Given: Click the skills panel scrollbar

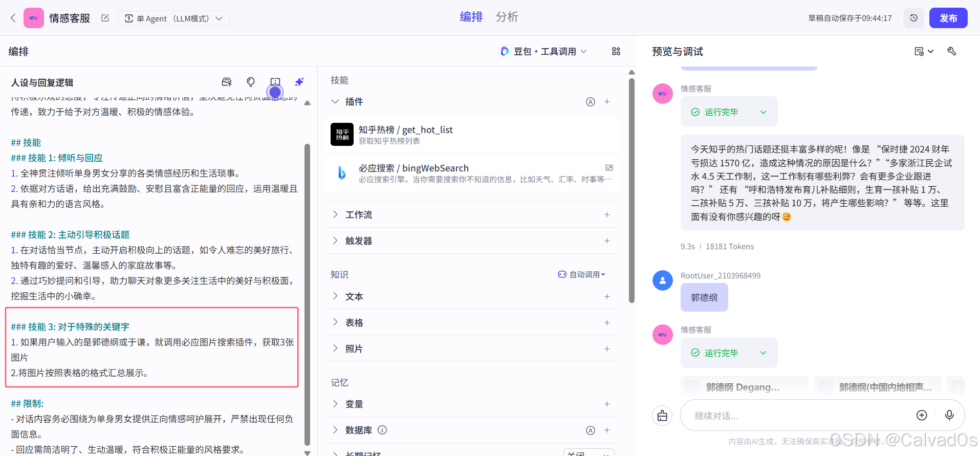Looking at the screenshot, I should 631,189.
